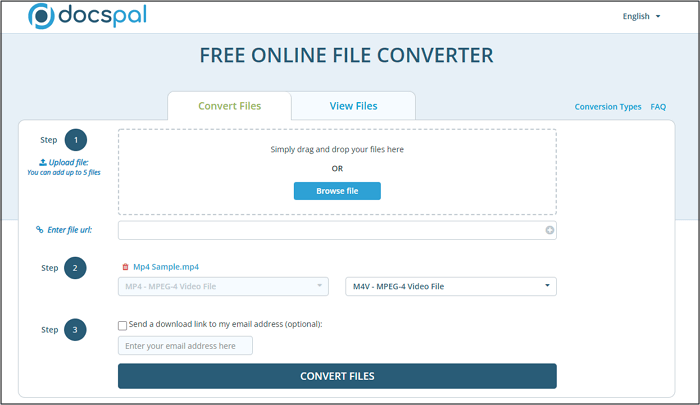
Task: Click the upload file arrow icon
Action: pyautogui.click(x=42, y=162)
